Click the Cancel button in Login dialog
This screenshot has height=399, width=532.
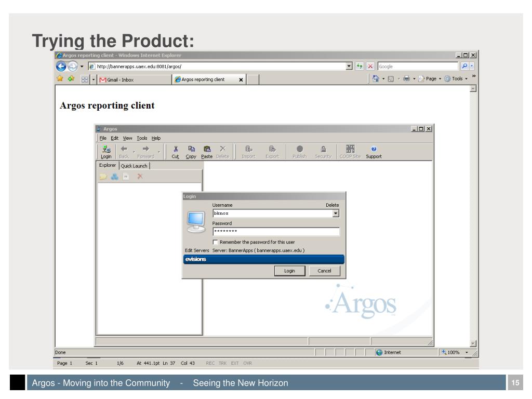click(x=324, y=271)
